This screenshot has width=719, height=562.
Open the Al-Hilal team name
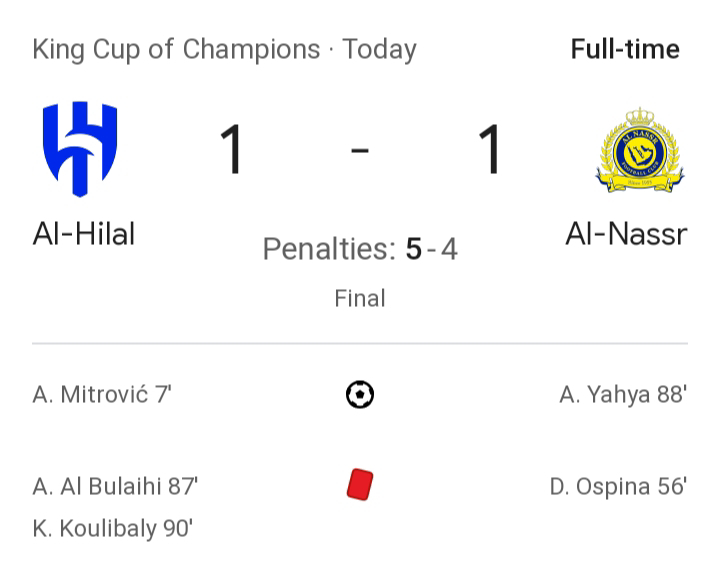pyautogui.click(x=84, y=234)
